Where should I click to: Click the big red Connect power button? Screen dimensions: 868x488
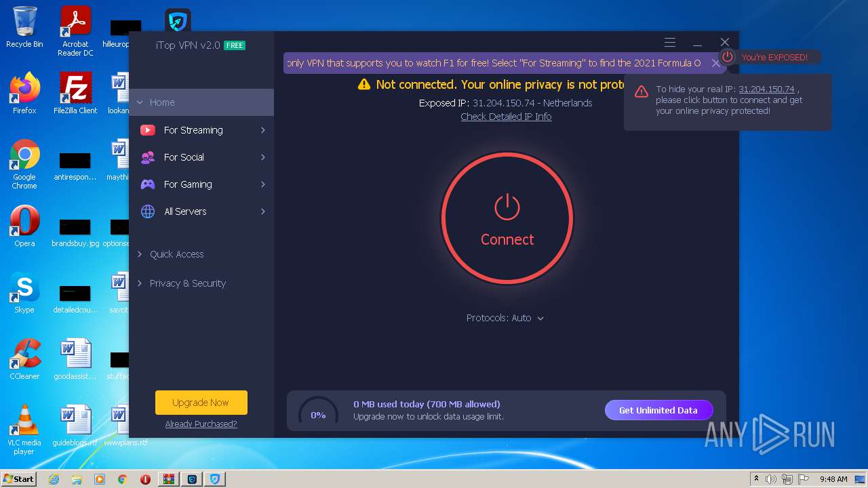pos(507,218)
